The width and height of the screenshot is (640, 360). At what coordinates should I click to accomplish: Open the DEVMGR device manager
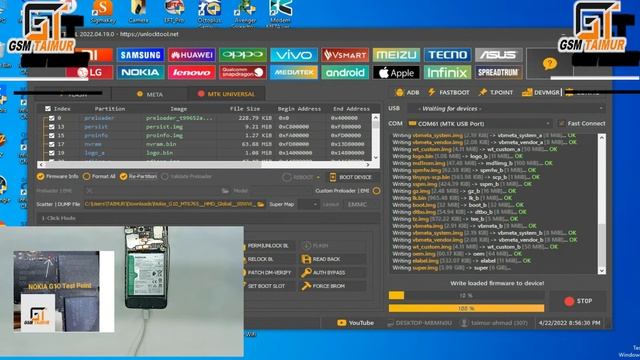(x=541, y=93)
